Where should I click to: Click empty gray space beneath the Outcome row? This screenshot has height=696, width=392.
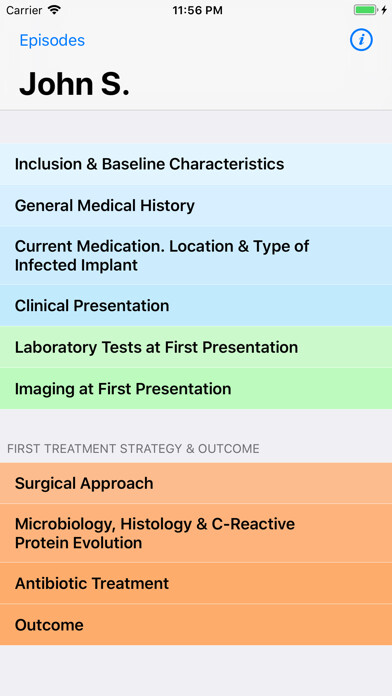[x=196, y=670]
